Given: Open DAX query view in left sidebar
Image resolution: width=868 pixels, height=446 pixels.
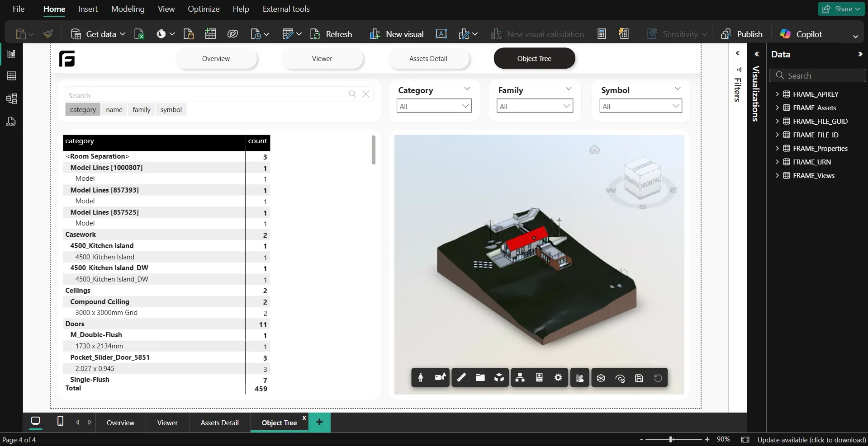Looking at the screenshot, I should (11, 121).
